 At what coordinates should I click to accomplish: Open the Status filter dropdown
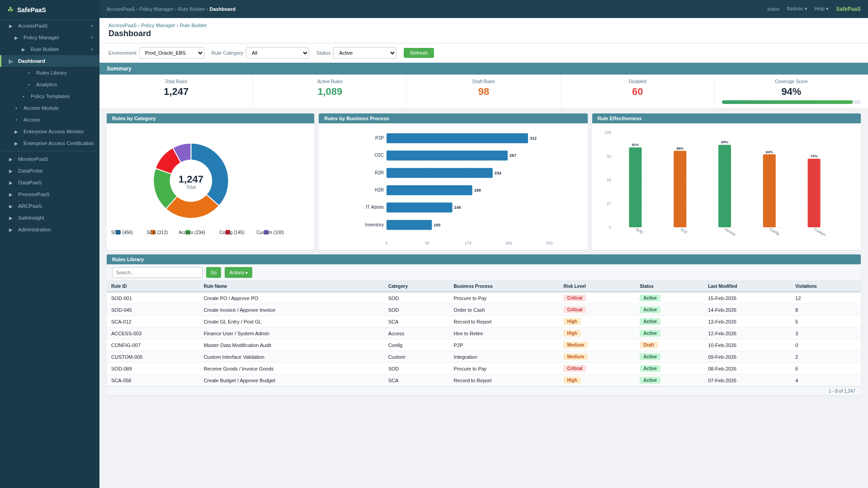pyautogui.click(x=364, y=53)
